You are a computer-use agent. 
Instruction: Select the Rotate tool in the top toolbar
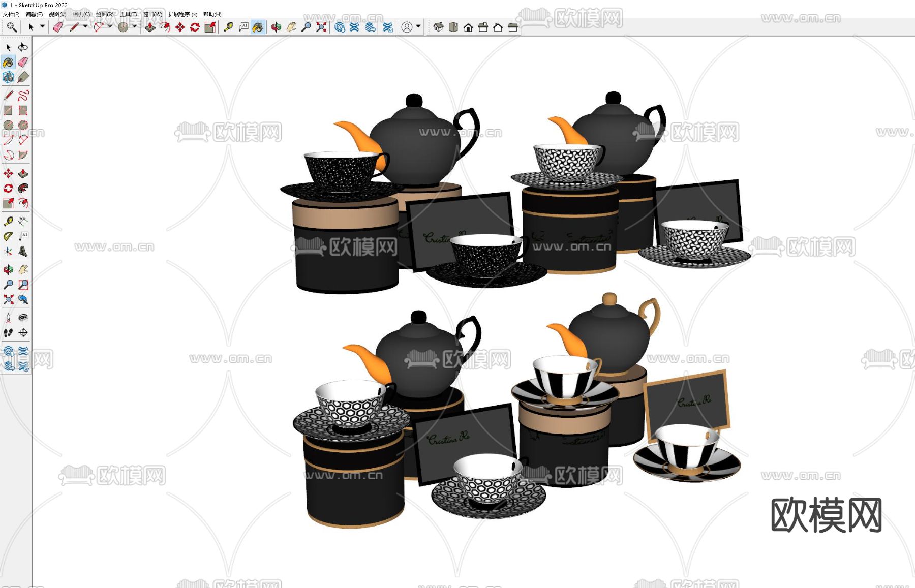[x=195, y=27]
